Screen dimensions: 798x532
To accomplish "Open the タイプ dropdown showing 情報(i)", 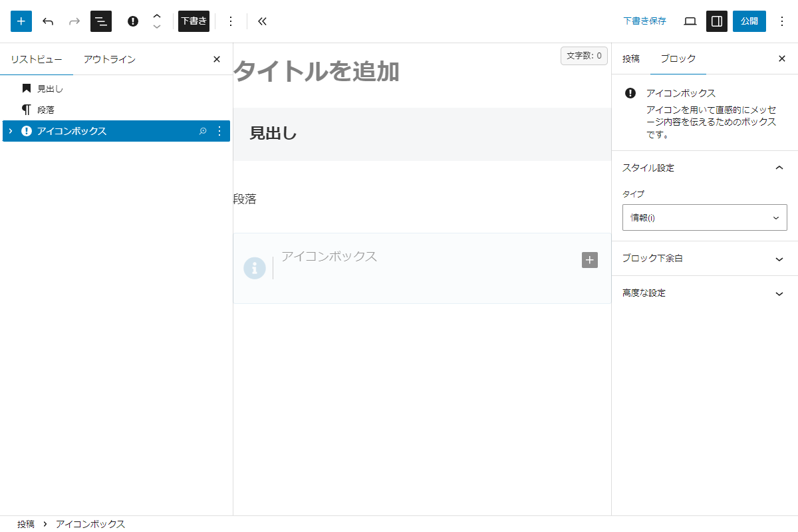I will (704, 217).
